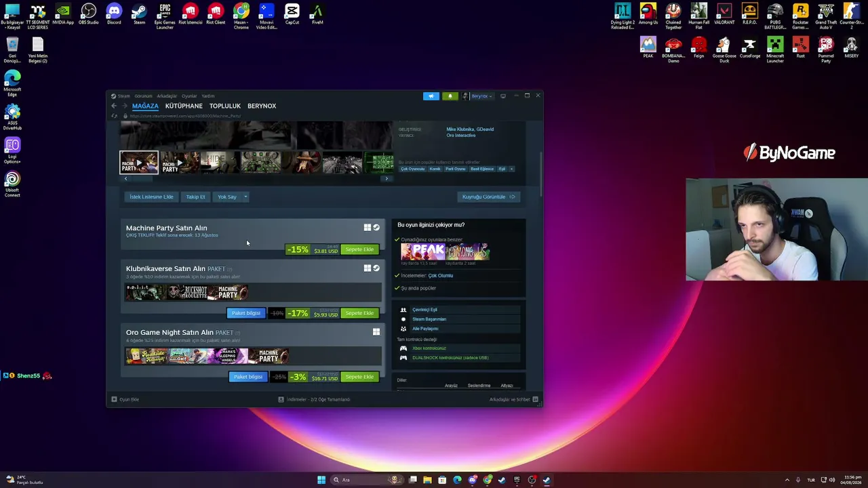Open the Friends and Chat icon

tap(535, 399)
